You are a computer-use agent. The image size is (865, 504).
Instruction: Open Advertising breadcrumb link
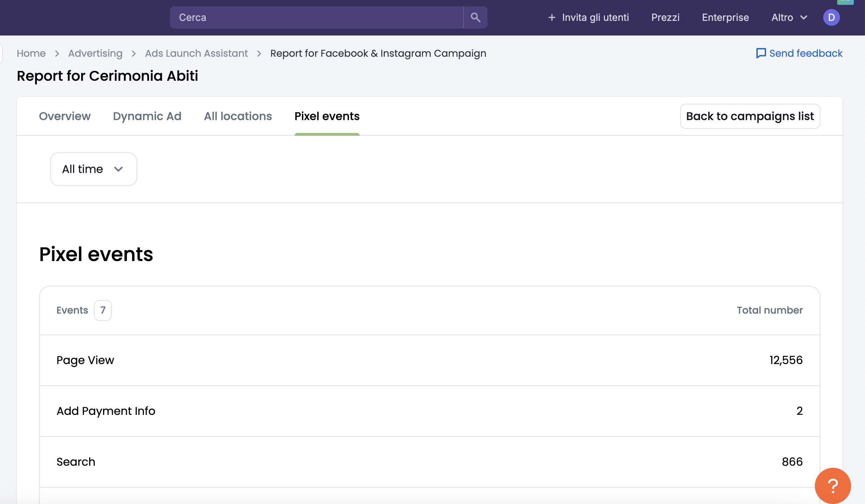click(95, 53)
